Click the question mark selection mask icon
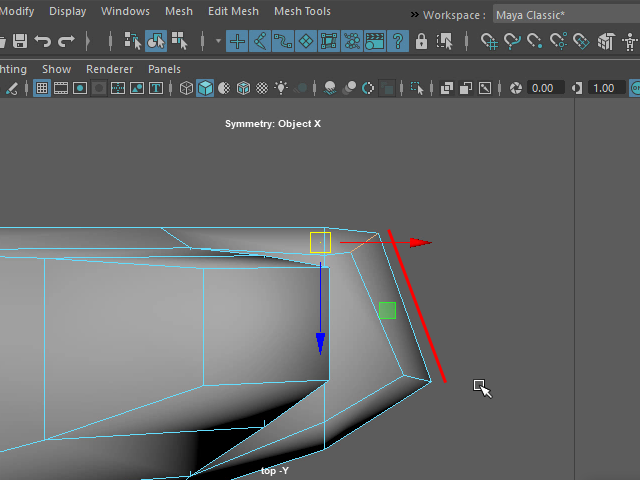 398,41
